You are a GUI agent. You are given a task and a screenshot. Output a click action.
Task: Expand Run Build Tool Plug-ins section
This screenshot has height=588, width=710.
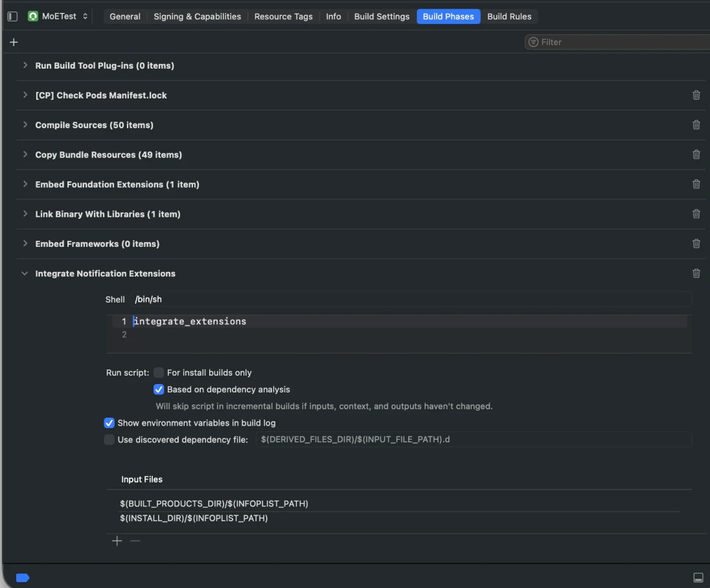tap(25, 65)
